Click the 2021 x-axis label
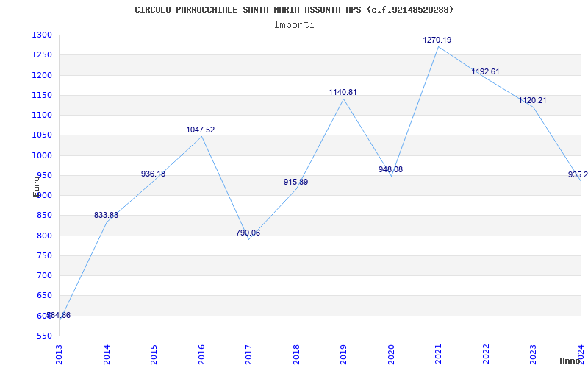This screenshot has height=368, width=588. [439, 354]
